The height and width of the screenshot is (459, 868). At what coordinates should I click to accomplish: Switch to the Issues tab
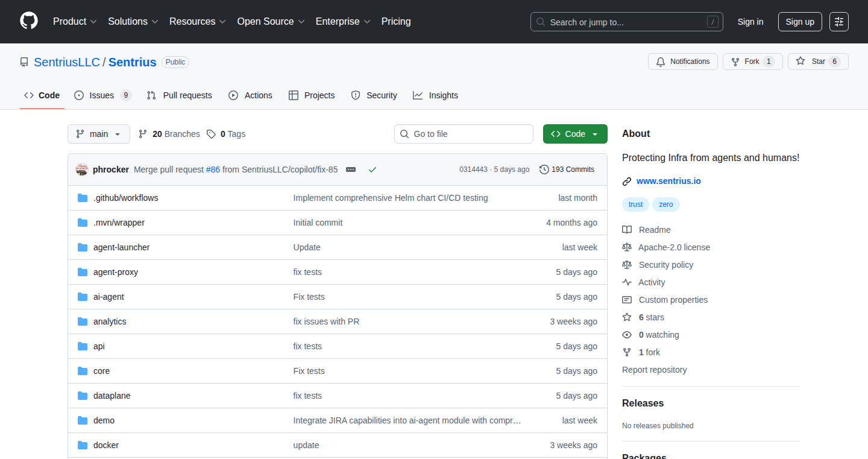coord(102,95)
